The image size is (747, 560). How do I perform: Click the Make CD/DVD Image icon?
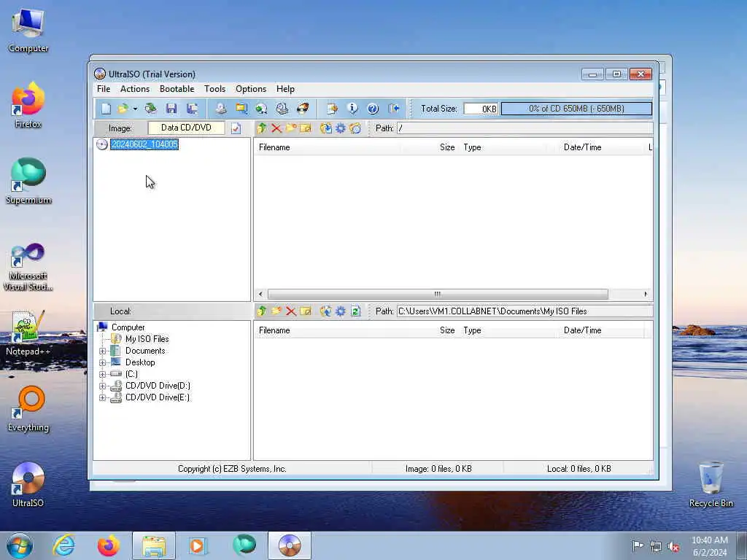coord(220,109)
